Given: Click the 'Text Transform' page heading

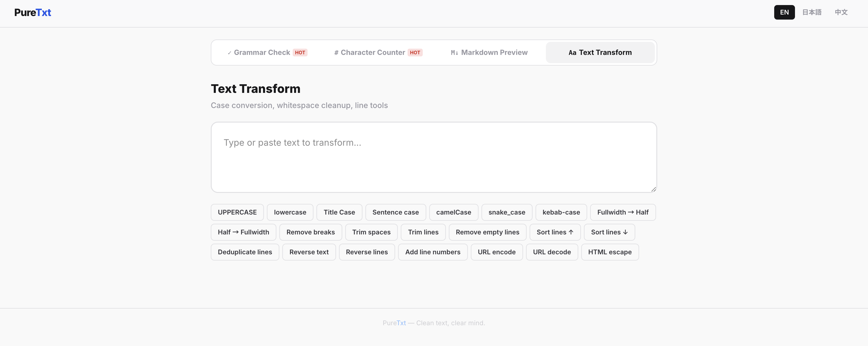Looking at the screenshot, I should (255, 89).
